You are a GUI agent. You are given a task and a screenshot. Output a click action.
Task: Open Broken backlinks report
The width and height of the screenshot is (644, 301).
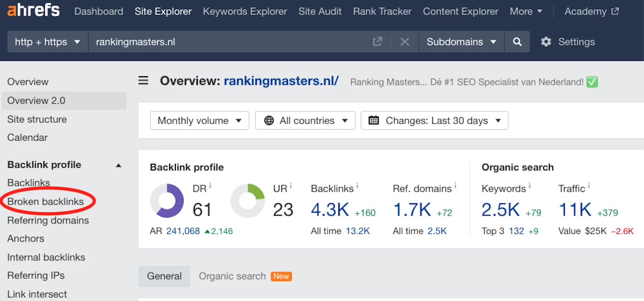45,202
